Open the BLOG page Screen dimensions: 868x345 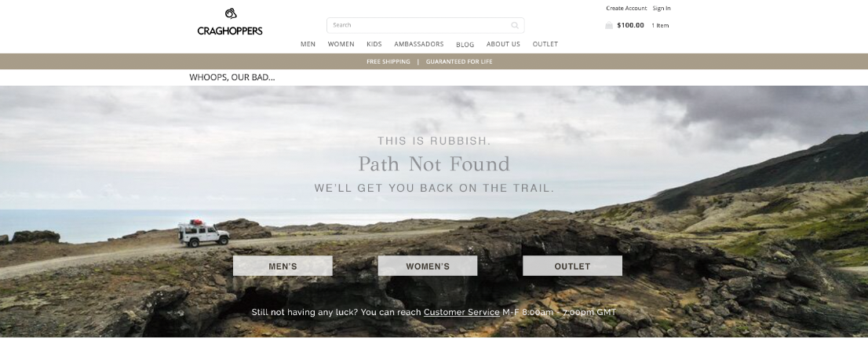click(x=465, y=44)
